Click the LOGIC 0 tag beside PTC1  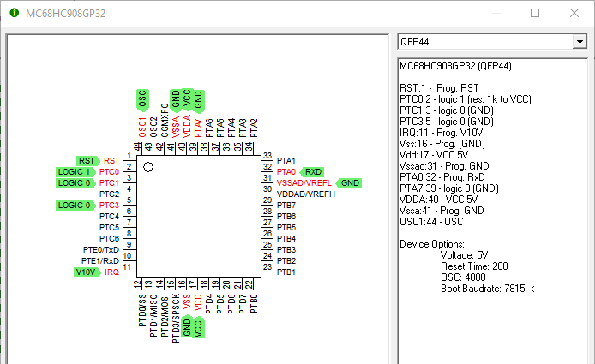pos(75,183)
